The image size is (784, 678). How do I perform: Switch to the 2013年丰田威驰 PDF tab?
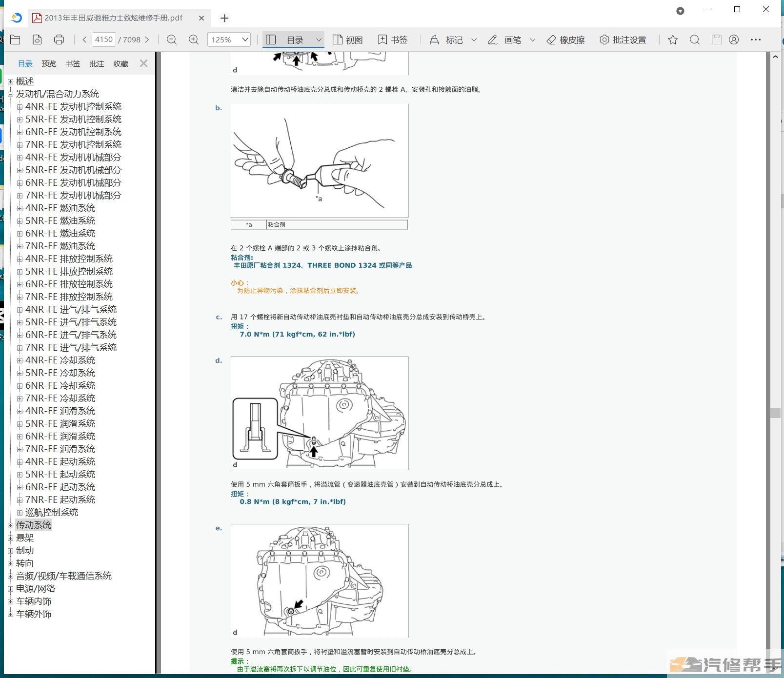113,18
